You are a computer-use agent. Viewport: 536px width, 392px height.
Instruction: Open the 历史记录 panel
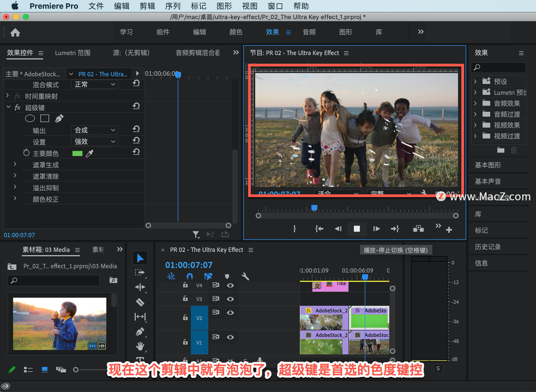[x=488, y=247]
